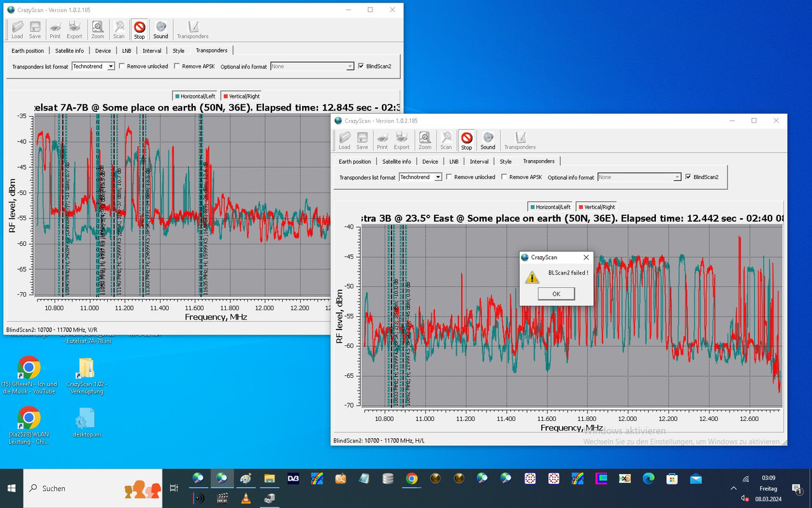Toggle Remove unlocked checkbox in Astra 3B window
Viewport: 812px width, 508px height.
coord(449,177)
